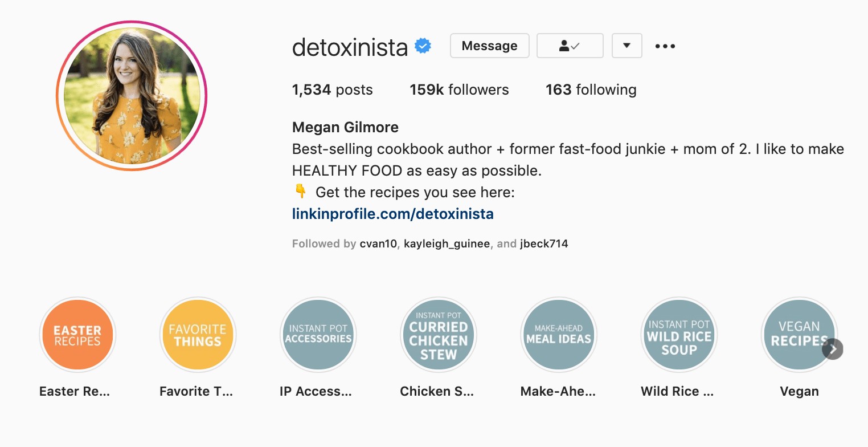Viewport: 868px width, 447px height.
Task: Click the Message button
Action: [489, 46]
